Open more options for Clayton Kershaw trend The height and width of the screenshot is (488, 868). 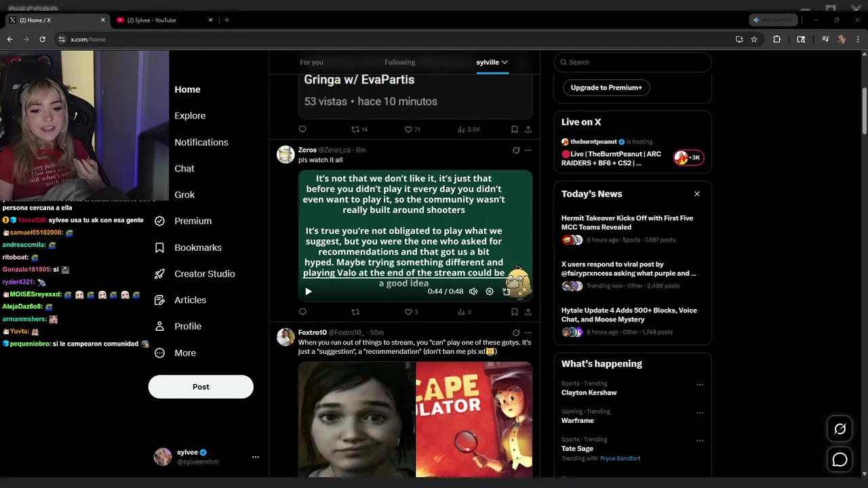(x=700, y=384)
